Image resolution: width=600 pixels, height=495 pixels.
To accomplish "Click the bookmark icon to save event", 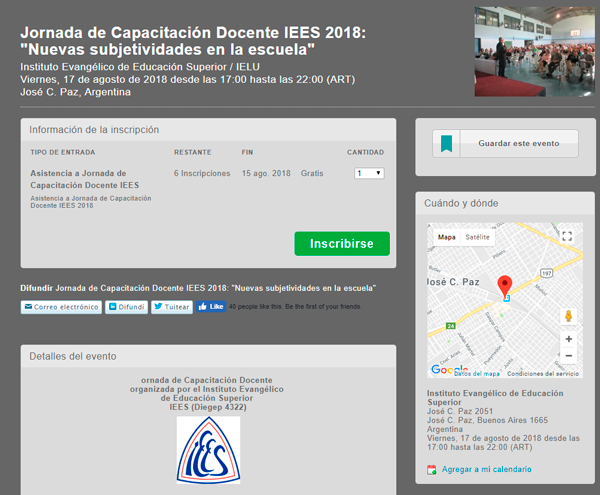I will (x=446, y=143).
